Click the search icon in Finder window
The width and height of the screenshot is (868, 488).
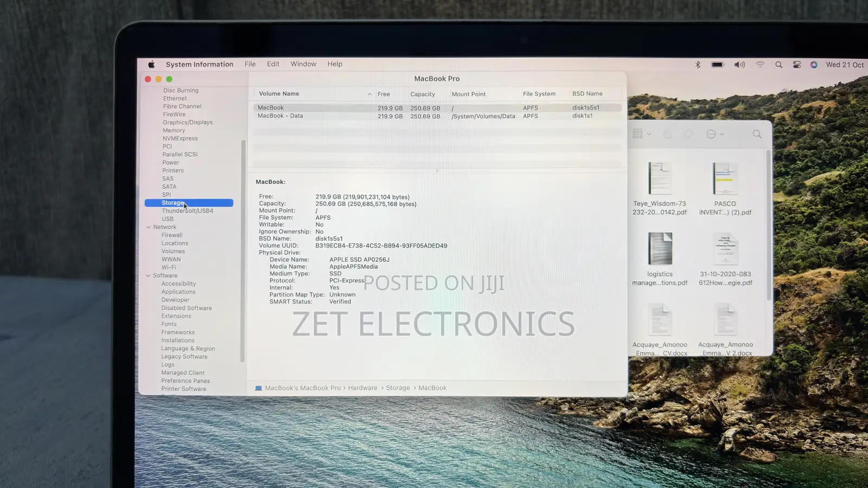tap(757, 134)
